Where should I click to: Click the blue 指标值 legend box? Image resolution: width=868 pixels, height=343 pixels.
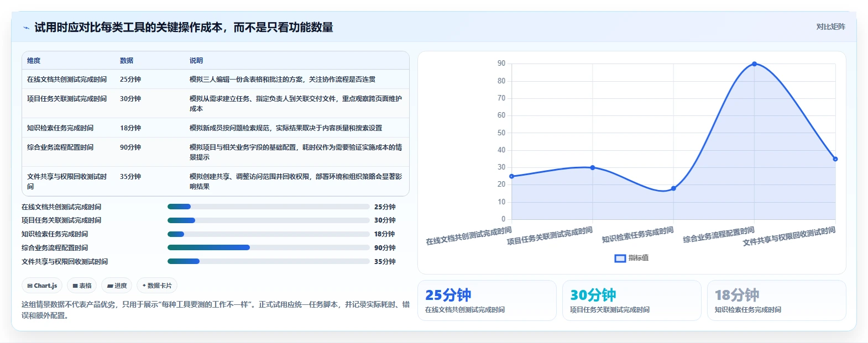[620, 258]
